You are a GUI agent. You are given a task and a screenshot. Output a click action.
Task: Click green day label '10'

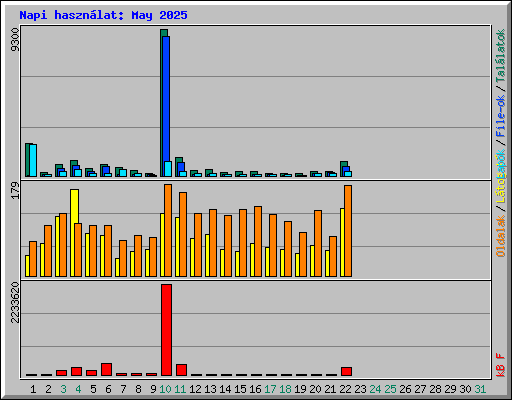coord(166,389)
